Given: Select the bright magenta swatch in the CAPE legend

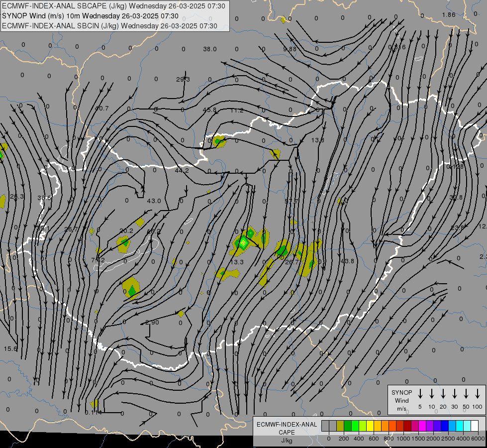Looking at the screenshot, I should tap(422, 426).
